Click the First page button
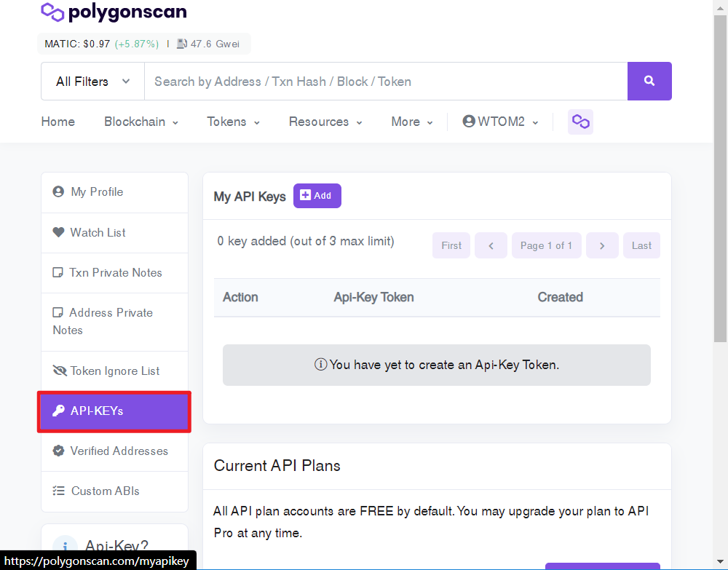728x570 pixels. coord(451,245)
